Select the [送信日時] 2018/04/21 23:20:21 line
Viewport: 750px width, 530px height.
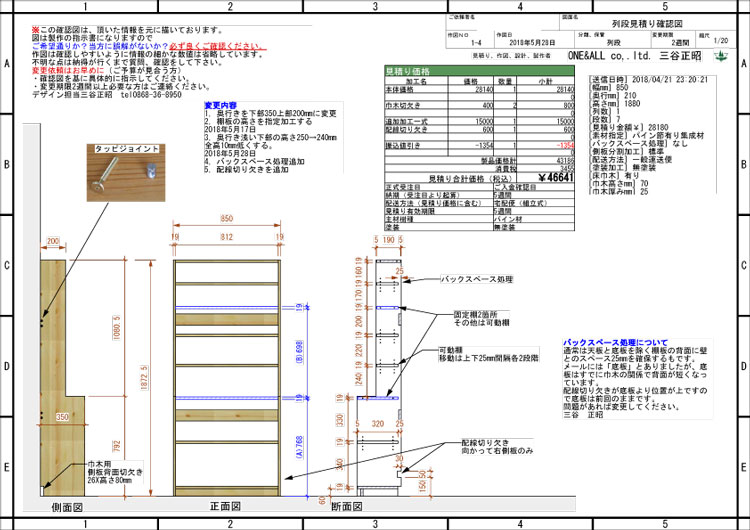pos(649,79)
